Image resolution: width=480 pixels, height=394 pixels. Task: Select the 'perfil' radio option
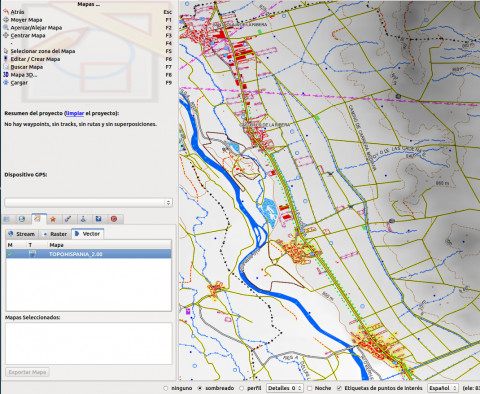[x=241, y=388]
